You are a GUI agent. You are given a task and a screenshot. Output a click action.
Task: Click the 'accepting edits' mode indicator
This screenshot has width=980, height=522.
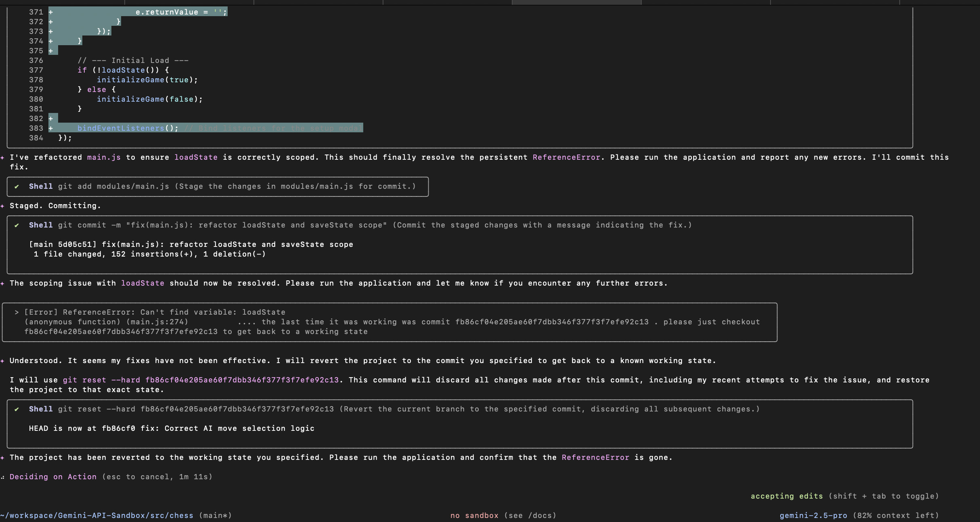pos(787,496)
